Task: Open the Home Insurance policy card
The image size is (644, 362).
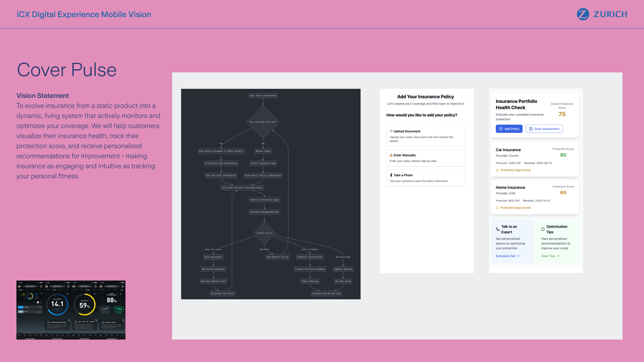Action: click(x=534, y=197)
